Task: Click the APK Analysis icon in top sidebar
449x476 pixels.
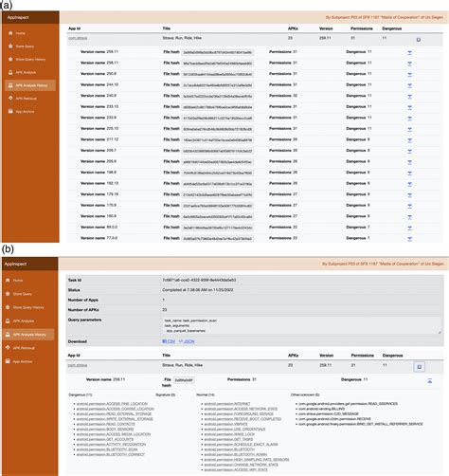Action: point(10,72)
